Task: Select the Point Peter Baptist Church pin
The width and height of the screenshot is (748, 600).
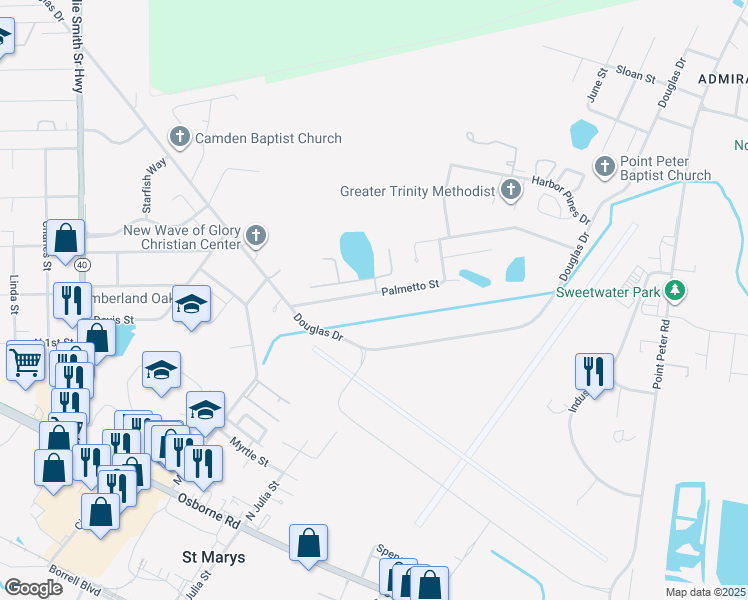Action: click(604, 167)
